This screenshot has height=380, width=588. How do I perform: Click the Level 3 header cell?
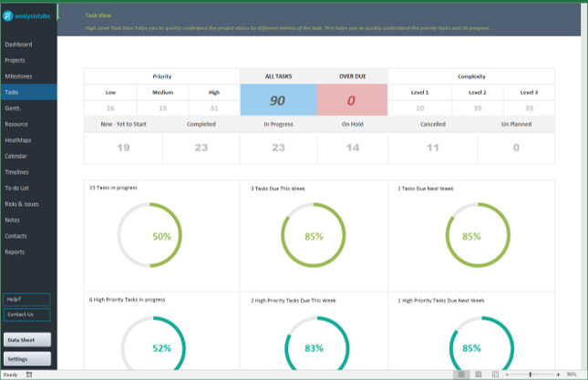(529, 92)
